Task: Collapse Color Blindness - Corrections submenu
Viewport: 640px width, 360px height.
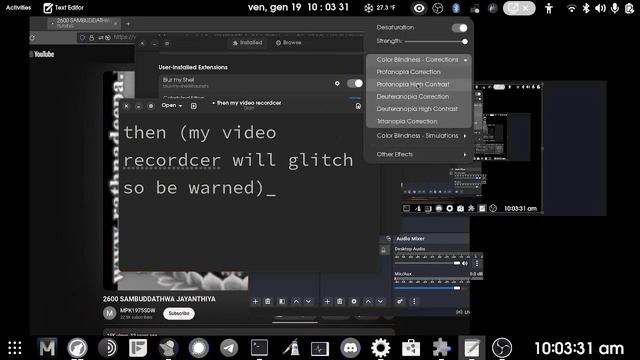Action: click(x=465, y=60)
